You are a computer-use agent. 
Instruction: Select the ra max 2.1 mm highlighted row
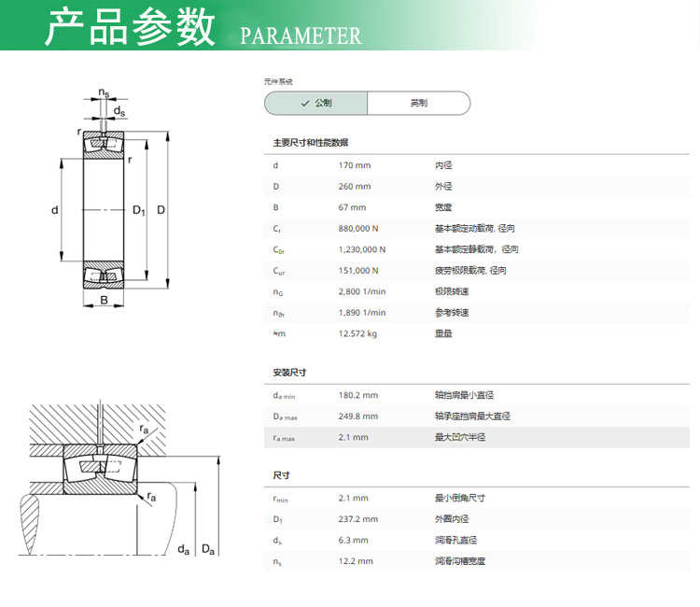[477, 437]
